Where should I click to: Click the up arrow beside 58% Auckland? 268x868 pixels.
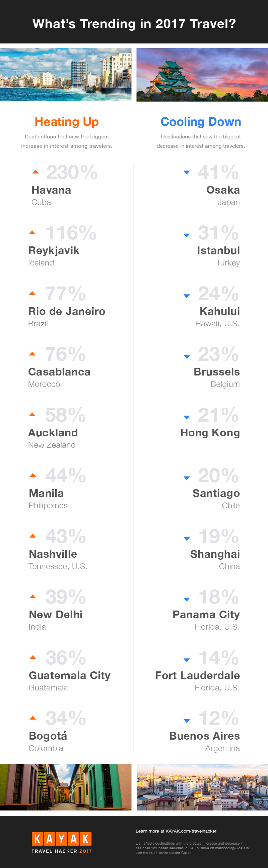[32, 415]
